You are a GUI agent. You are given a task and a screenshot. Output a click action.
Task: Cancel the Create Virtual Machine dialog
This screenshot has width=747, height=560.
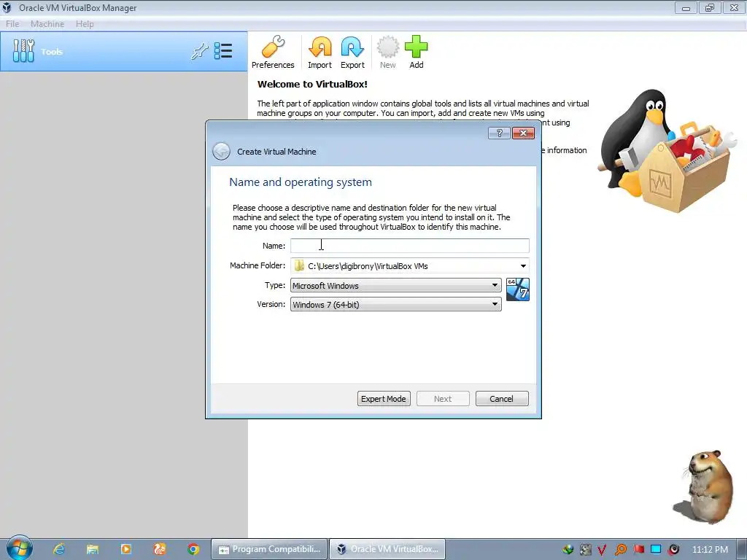click(502, 399)
